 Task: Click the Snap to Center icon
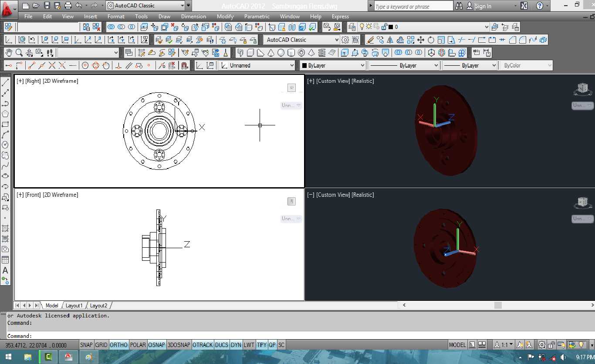85,66
